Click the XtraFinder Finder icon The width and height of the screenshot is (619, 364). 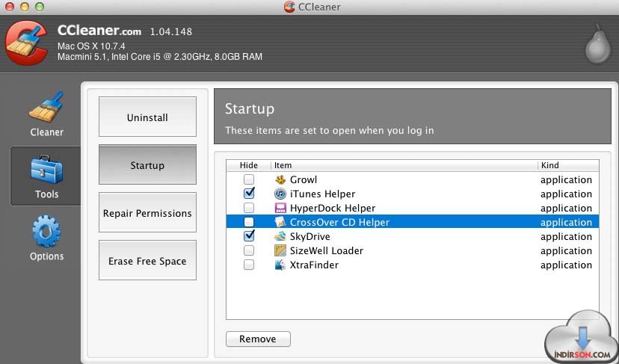(x=280, y=265)
